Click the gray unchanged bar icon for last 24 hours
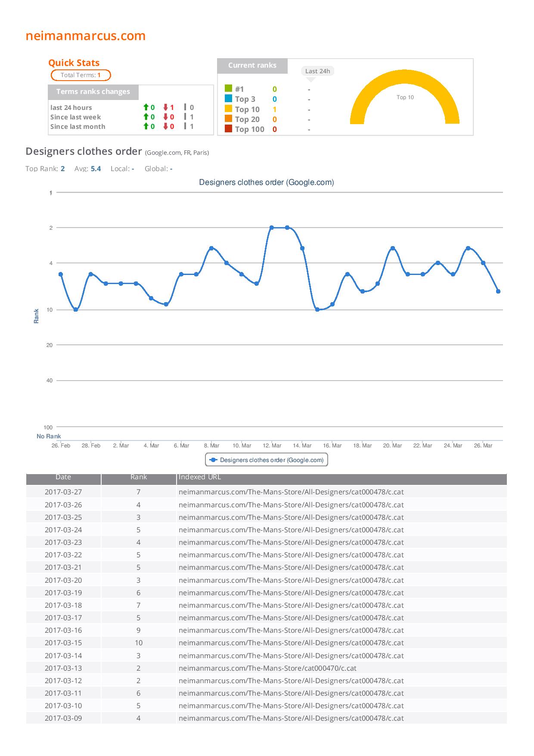534x756 pixels. 185,107
